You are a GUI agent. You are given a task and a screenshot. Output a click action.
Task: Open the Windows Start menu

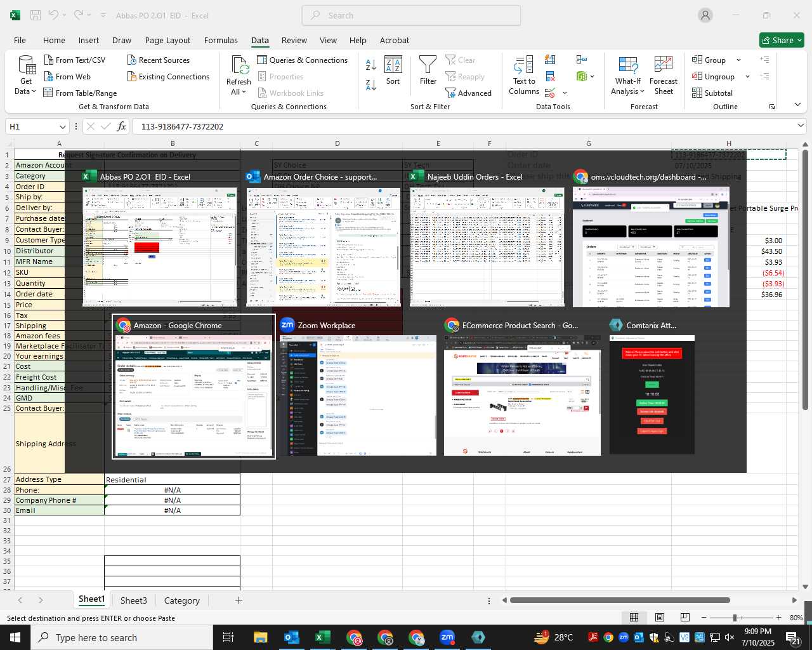pyautogui.click(x=15, y=637)
